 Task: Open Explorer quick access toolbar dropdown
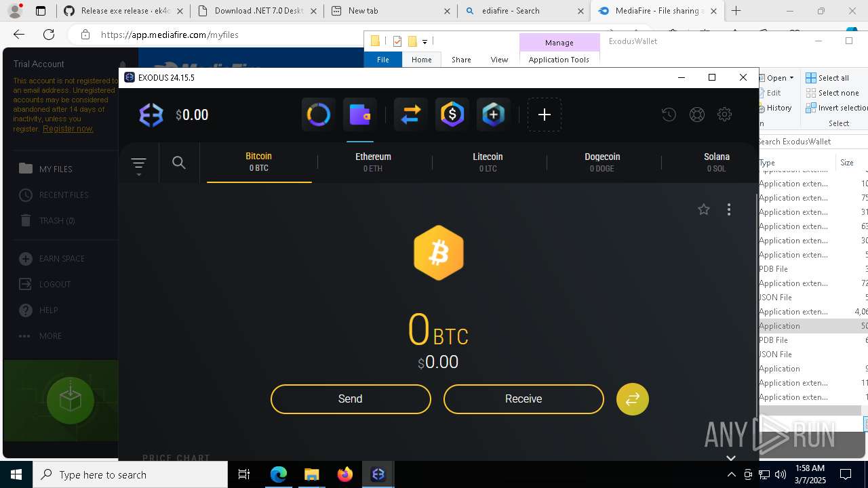425,41
